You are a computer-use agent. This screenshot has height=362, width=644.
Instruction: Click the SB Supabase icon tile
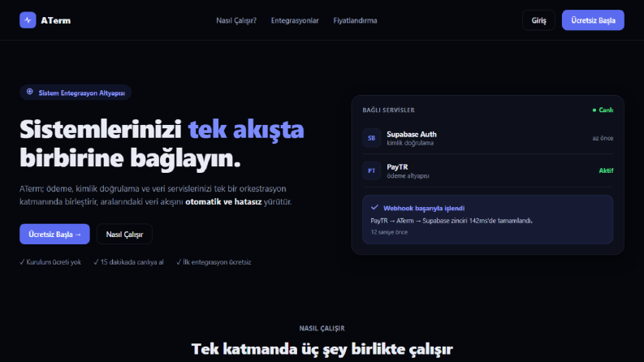[371, 138]
